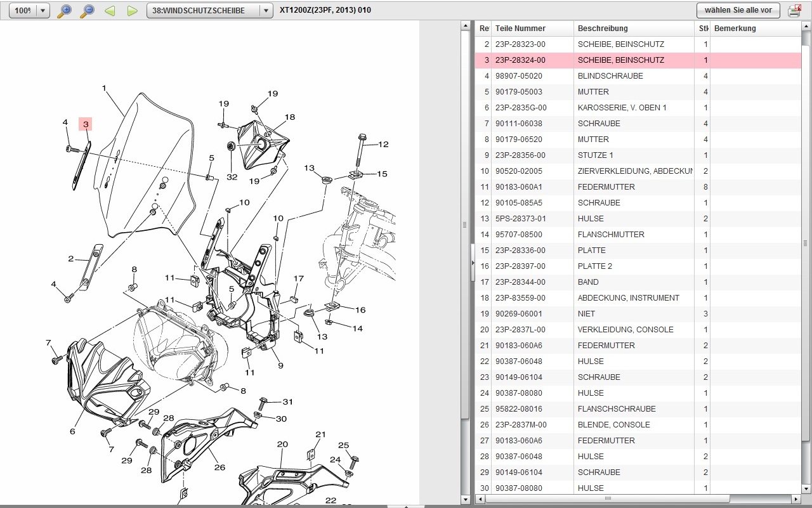
Task: Click the zoom out magnifier icon
Action: (x=87, y=11)
